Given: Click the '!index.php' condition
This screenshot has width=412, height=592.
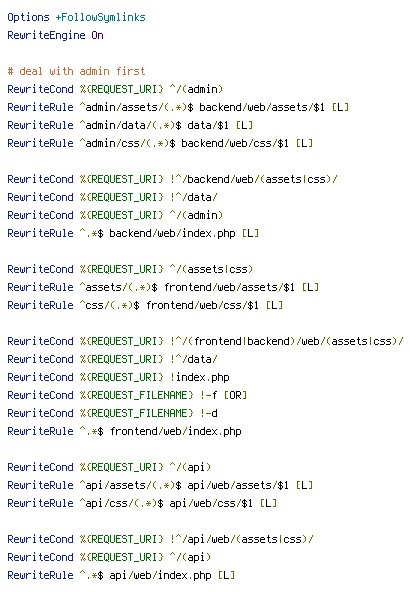Looking at the screenshot, I should (199, 377).
